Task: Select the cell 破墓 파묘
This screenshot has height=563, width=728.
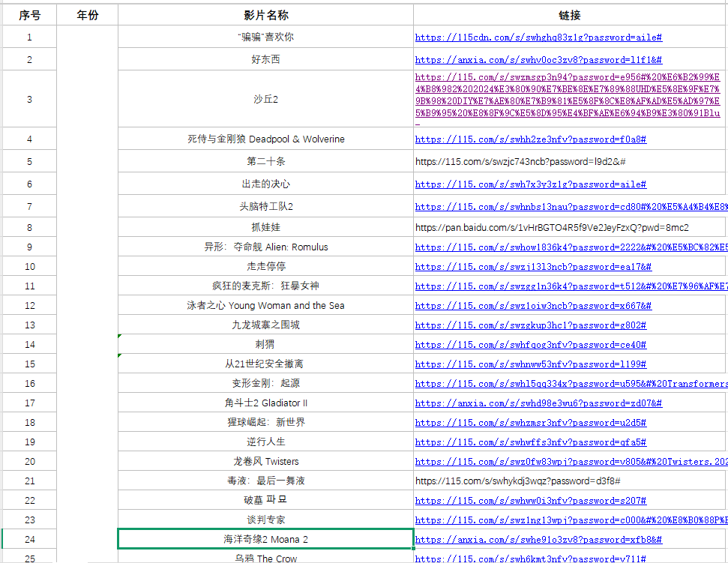Action: [x=265, y=500]
